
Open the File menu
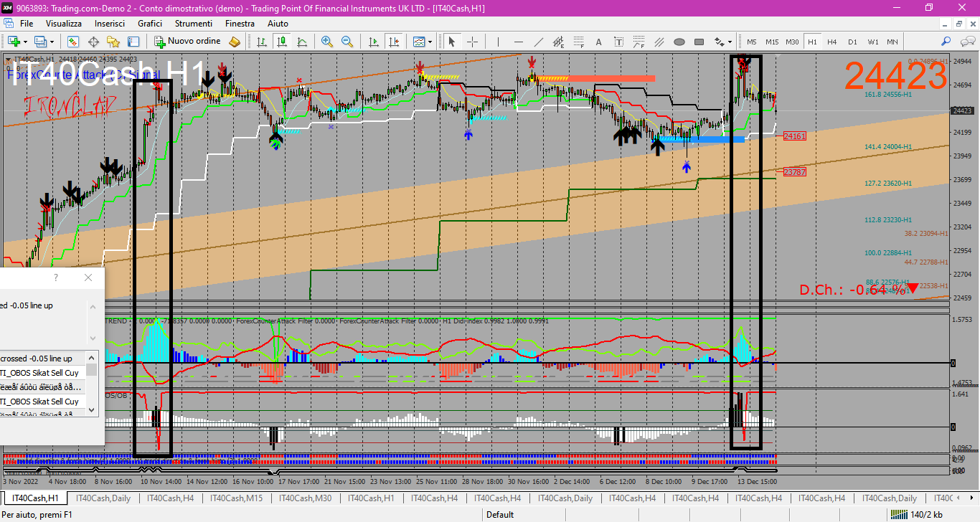(27, 24)
